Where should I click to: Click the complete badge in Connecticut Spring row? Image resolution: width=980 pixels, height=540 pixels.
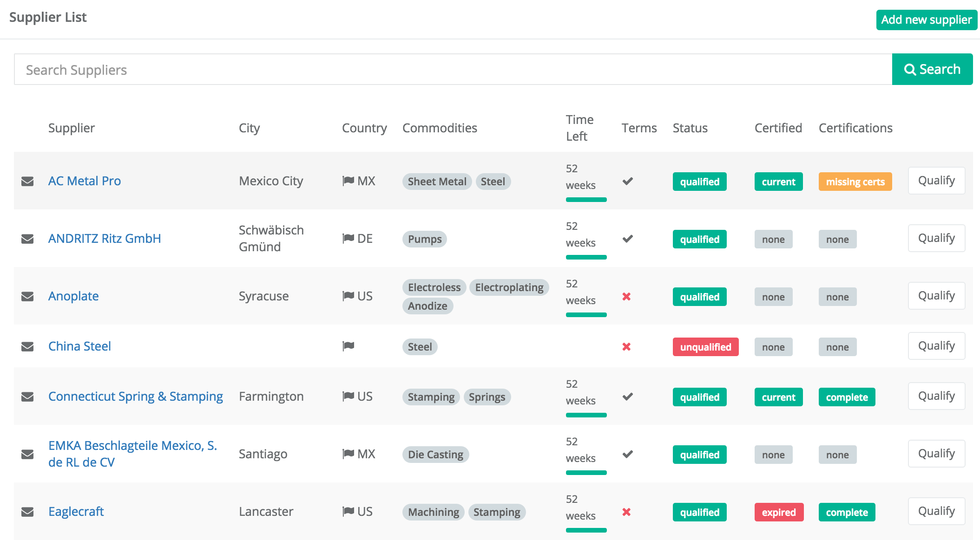coord(847,397)
